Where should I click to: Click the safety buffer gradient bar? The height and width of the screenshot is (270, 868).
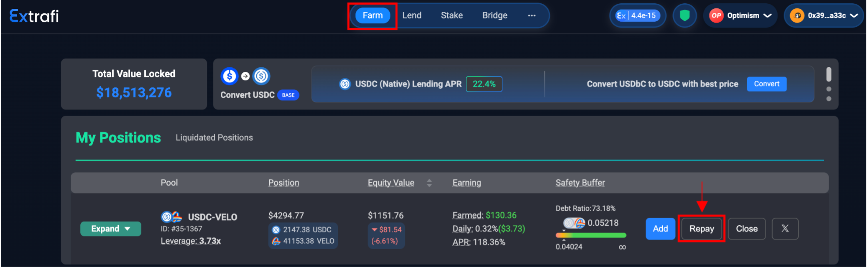click(x=591, y=235)
